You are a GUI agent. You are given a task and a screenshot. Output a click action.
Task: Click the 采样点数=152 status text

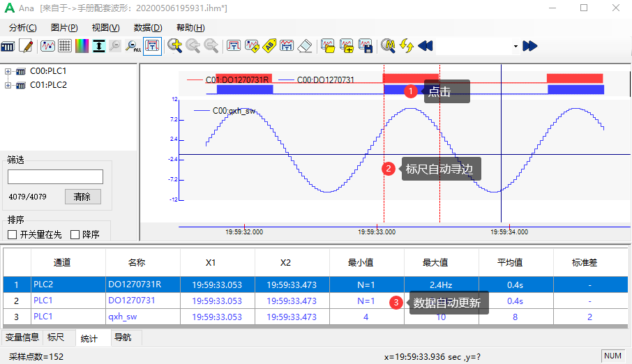[x=36, y=357]
